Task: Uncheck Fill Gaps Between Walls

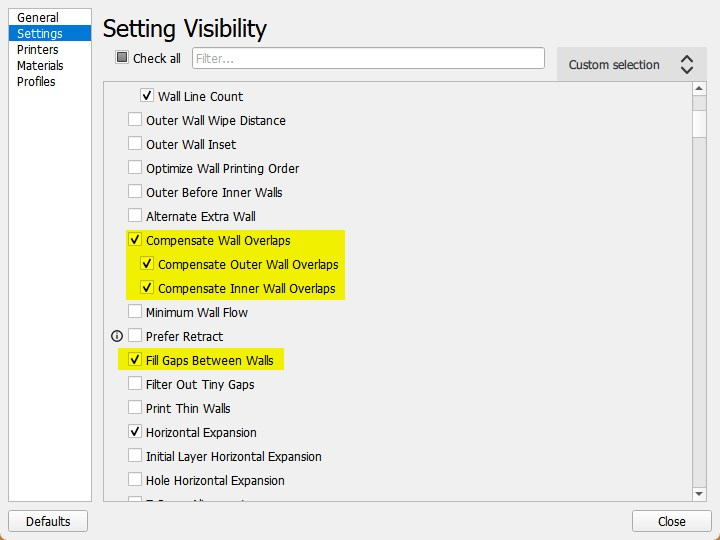Action: [135, 360]
